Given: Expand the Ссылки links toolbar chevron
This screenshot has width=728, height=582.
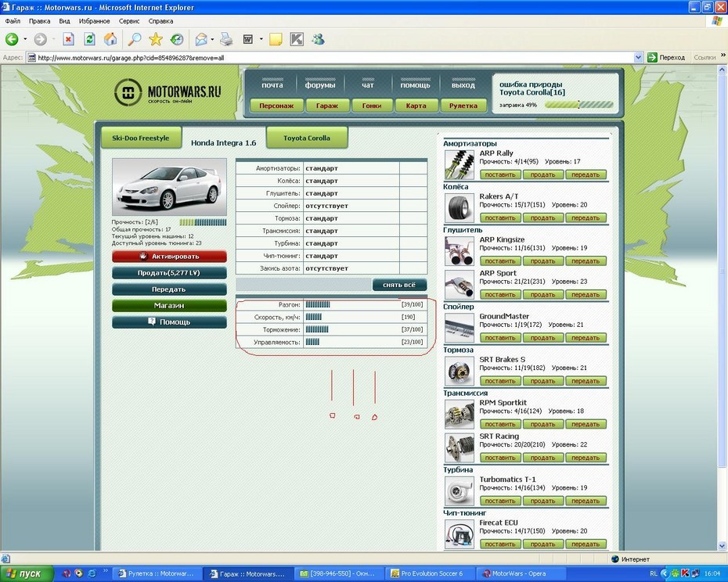Looking at the screenshot, I should click(x=723, y=56).
